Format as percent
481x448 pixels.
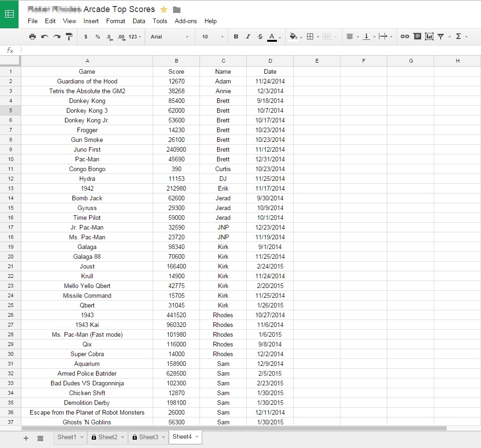pos(97,37)
